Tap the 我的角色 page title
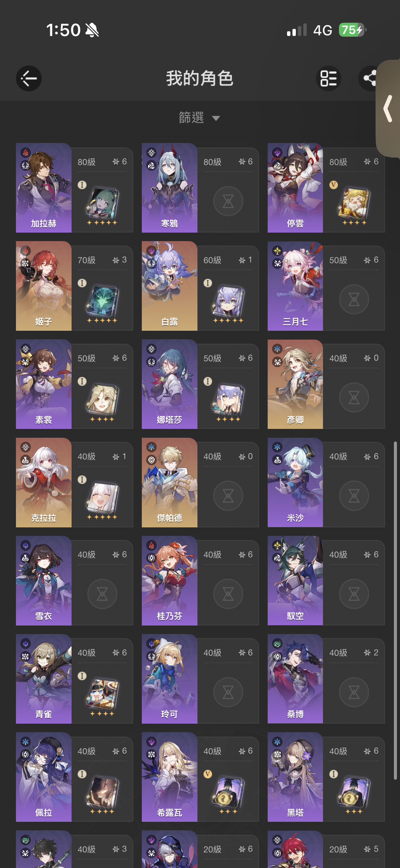The height and width of the screenshot is (868, 400). click(199, 78)
